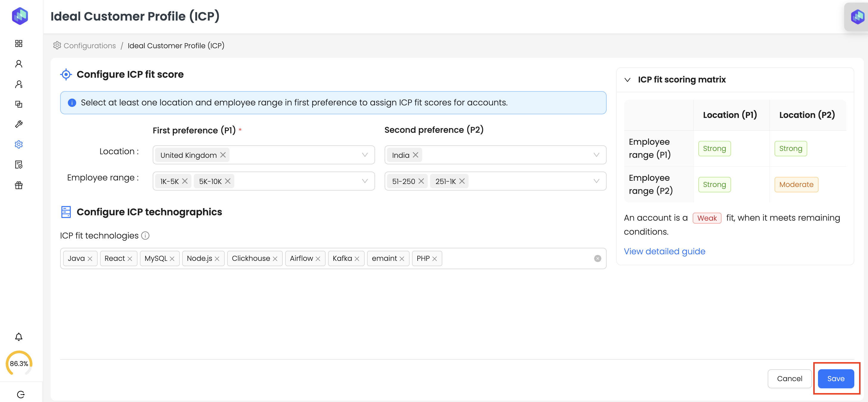868x402 pixels.
Task: Remove the Clickhouse technology tag
Action: pyautogui.click(x=275, y=259)
